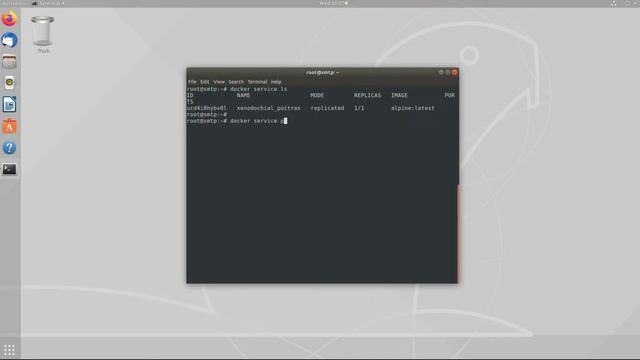Click the 'NAME' column header
The height and width of the screenshot is (360, 640).
243,96
